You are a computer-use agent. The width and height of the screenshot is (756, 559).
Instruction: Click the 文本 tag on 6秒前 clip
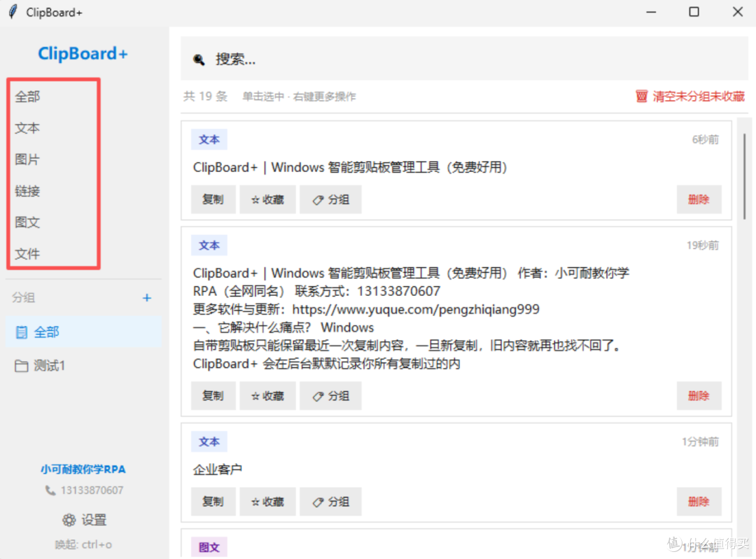pos(209,140)
